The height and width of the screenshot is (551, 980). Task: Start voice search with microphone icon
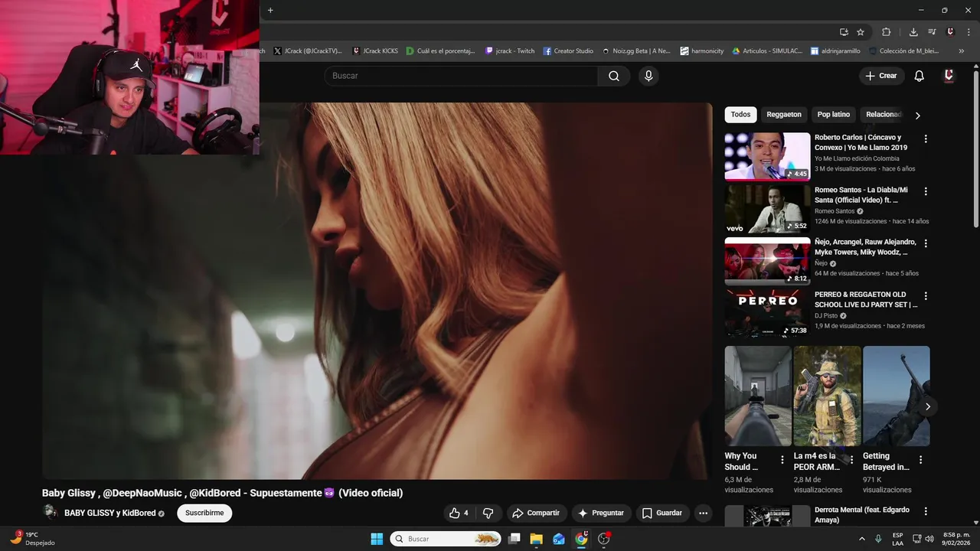point(648,76)
